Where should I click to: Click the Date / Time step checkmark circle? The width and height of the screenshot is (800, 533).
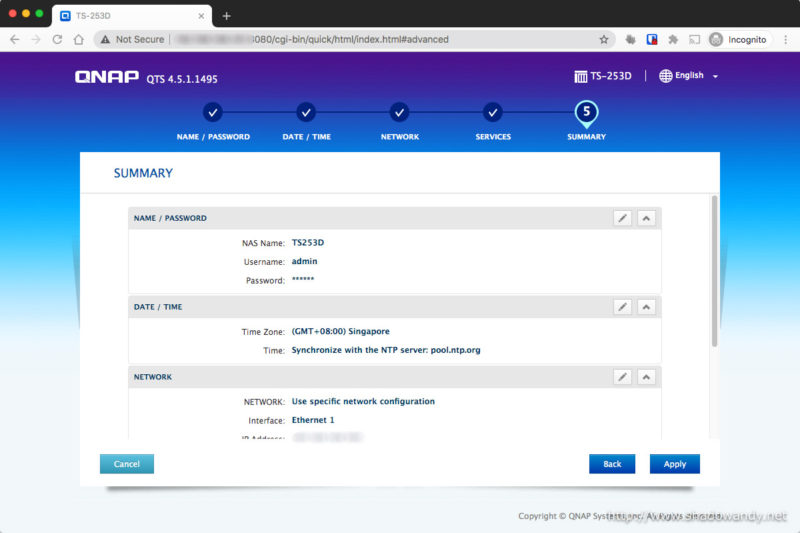pos(306,113)
